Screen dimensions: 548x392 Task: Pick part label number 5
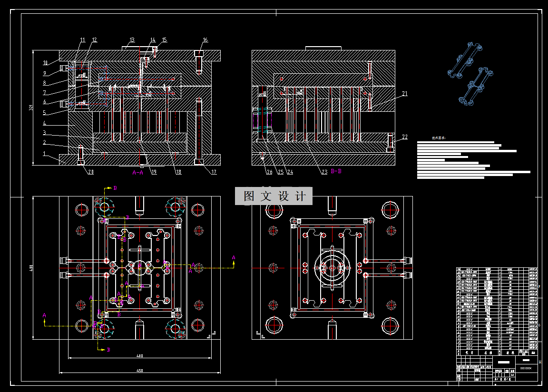(44, 112)
